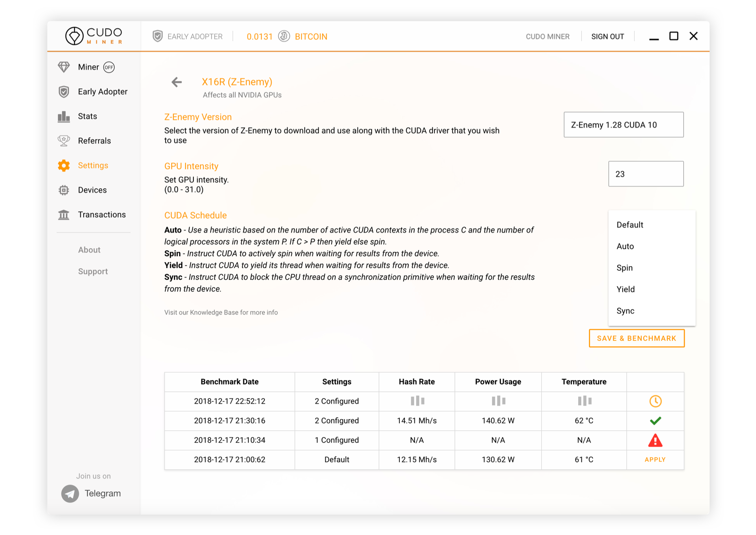Click the 62 °C temperature cell

coord(584,421)
